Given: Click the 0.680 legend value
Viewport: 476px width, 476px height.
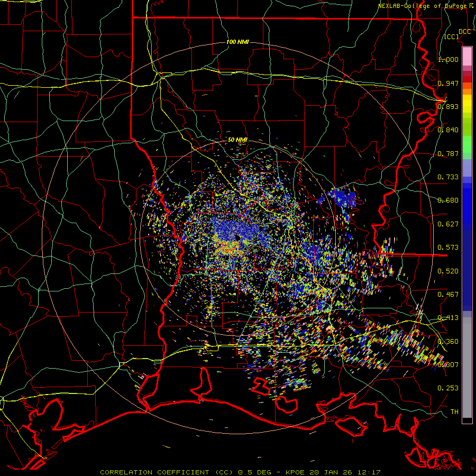Looking at the screenshot, I should 448,200.
